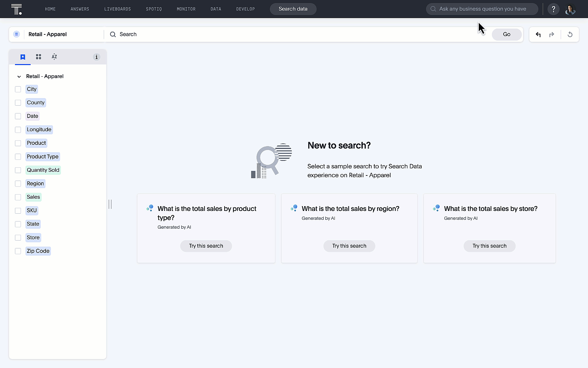
Task: Click the ThoughtSpot logo icon
Action: 16,9
